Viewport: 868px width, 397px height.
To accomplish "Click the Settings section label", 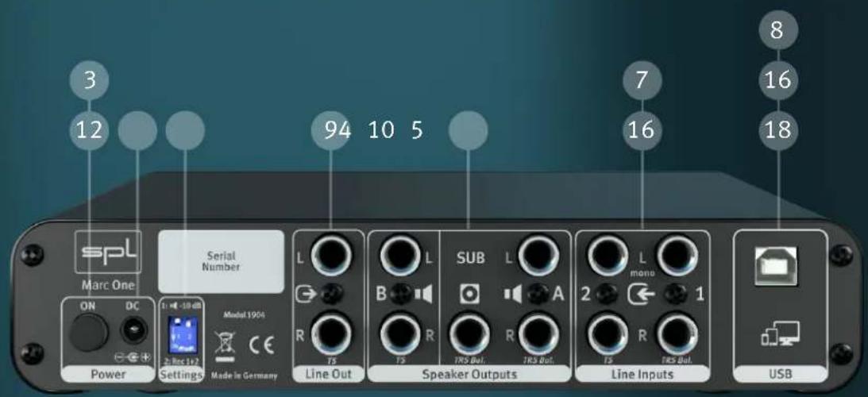I will point(182,376).
